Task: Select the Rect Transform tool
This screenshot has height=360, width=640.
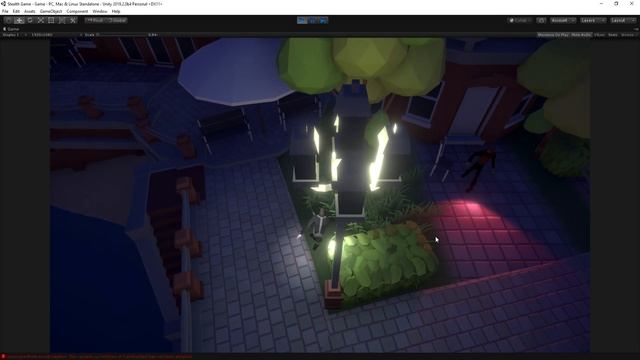Action: [x=51, y=20]
